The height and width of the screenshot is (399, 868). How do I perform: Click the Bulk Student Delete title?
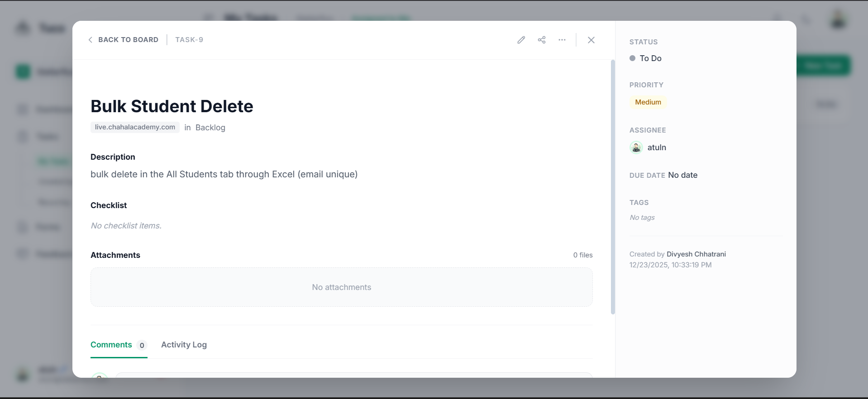click(172, 106)
